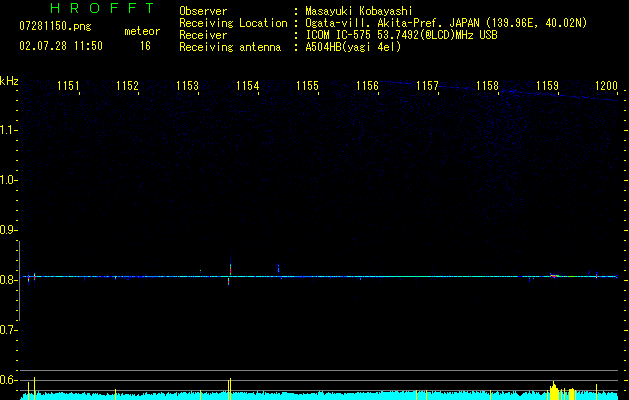Select observer name Masayuki Kobayashi
This screenshot has height=400, width=629.
pyautogui.click(x=359, y=11)
